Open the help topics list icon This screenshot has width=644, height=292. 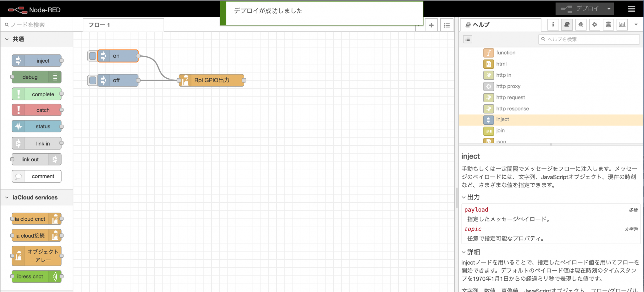467,39
